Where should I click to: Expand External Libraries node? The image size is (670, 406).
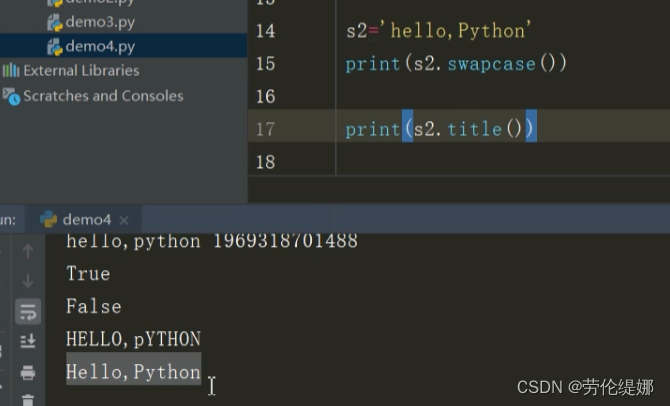tap(81, 71)
